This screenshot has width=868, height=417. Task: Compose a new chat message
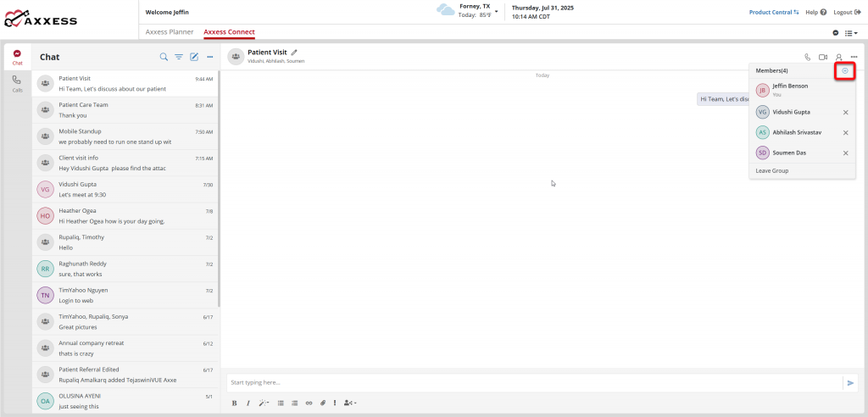pyautogui.click(x=194, y=57)
